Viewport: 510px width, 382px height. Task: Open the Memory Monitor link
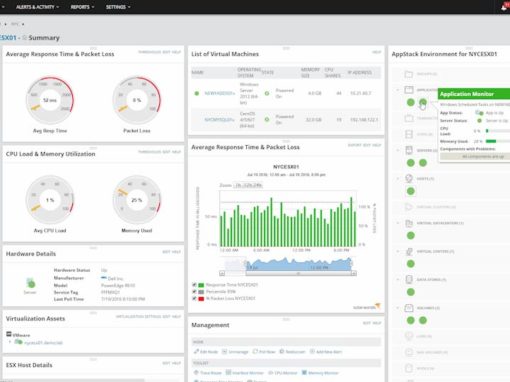(323, 373)
